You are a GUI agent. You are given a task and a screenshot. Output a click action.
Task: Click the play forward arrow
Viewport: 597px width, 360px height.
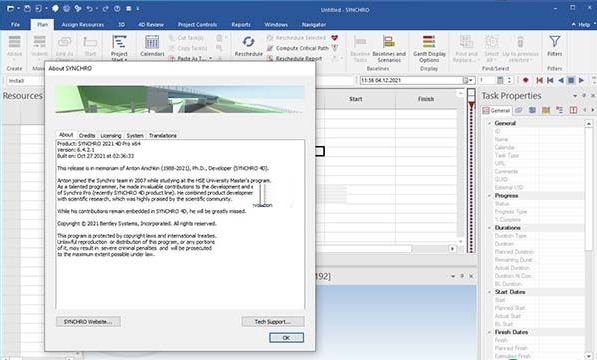click(581, 80)
